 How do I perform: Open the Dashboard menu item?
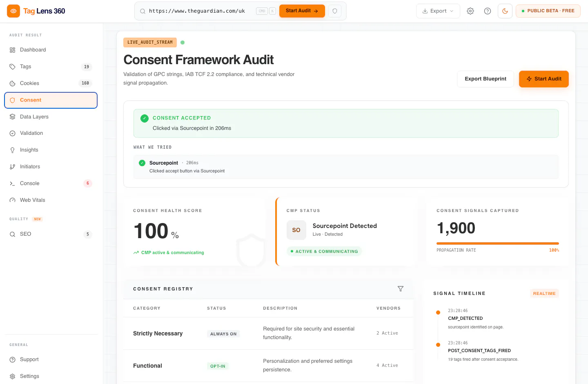pyautogui.click(x=51, y=50)
